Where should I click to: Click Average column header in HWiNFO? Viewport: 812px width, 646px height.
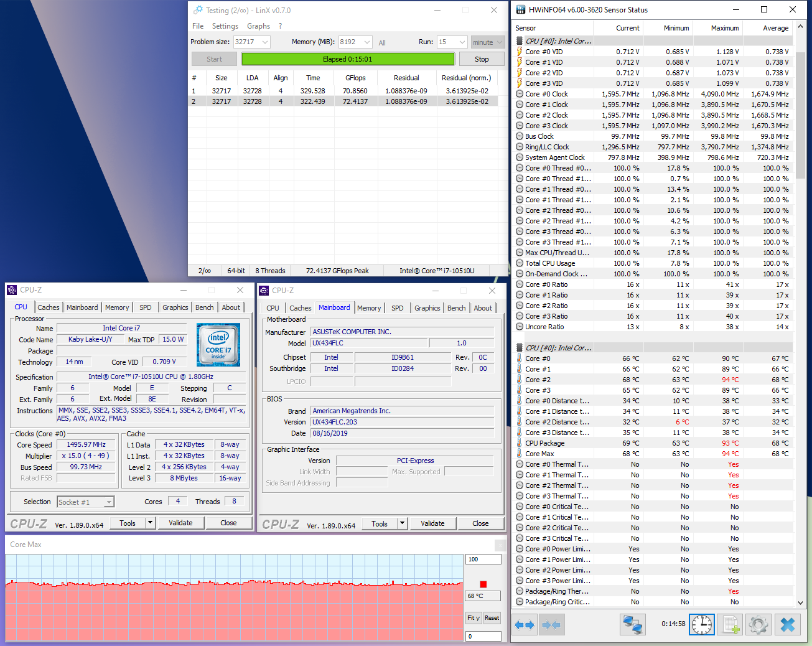[x=768, y=28]
